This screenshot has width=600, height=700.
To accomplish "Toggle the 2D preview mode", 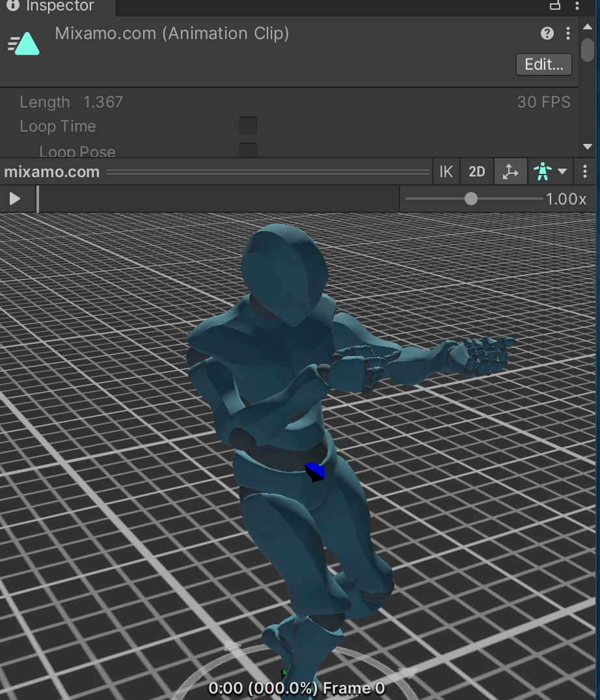I will click(x=477, y=172).
